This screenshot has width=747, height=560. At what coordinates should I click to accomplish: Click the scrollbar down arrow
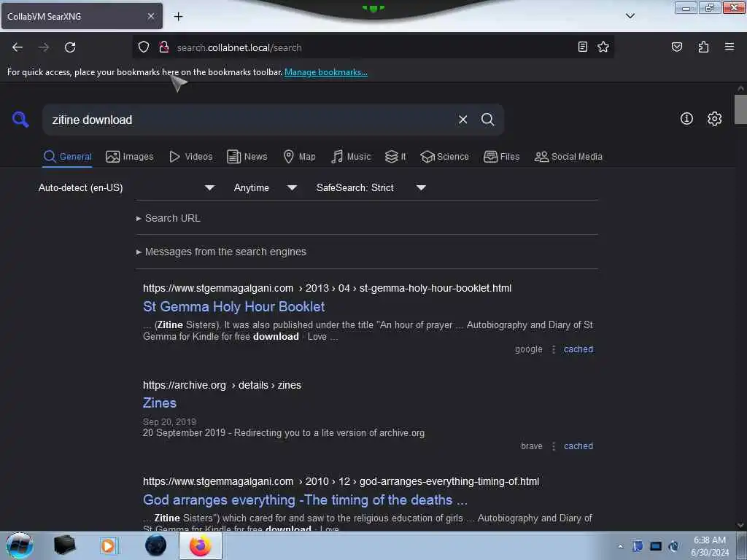click(740, 525)
